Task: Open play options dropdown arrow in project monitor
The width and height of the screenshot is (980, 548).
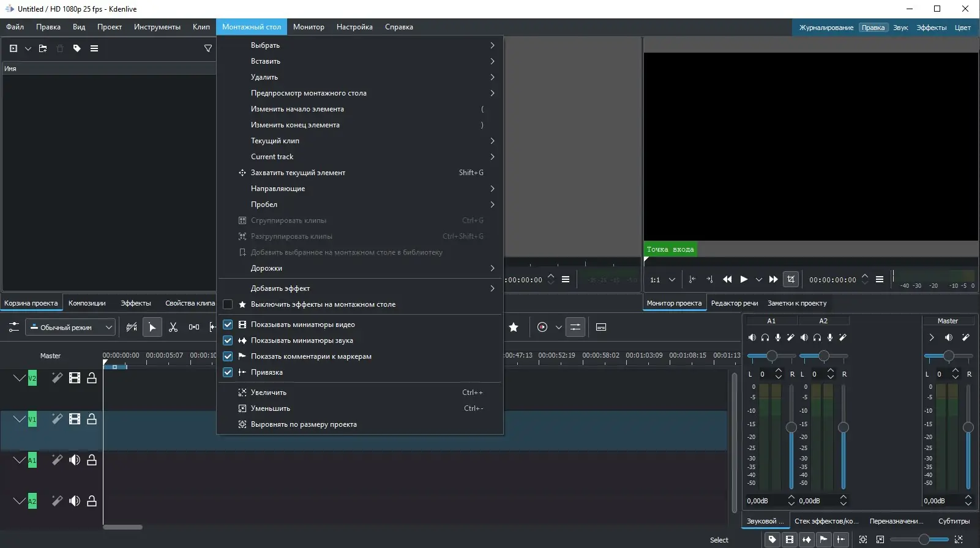Action: coord(759,280)
